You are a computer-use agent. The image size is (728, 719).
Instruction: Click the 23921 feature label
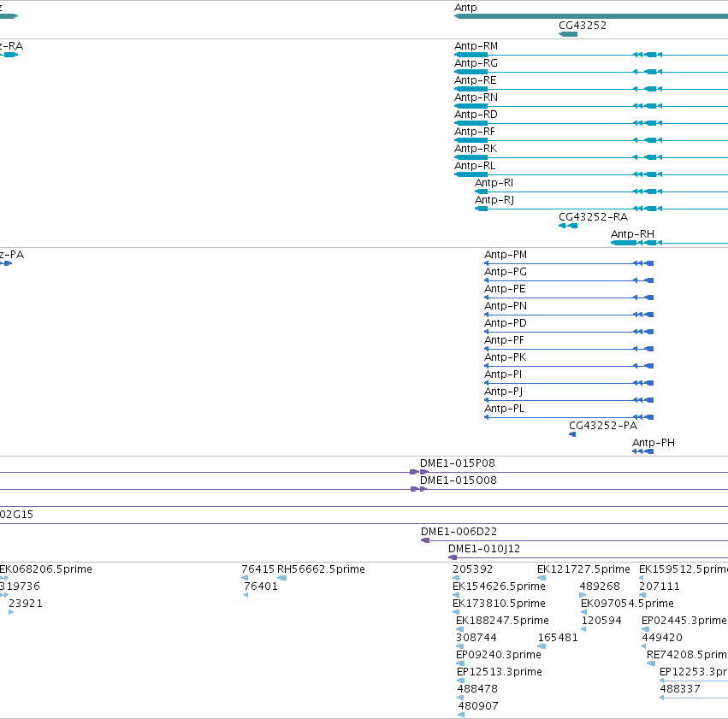click(26, 604)
